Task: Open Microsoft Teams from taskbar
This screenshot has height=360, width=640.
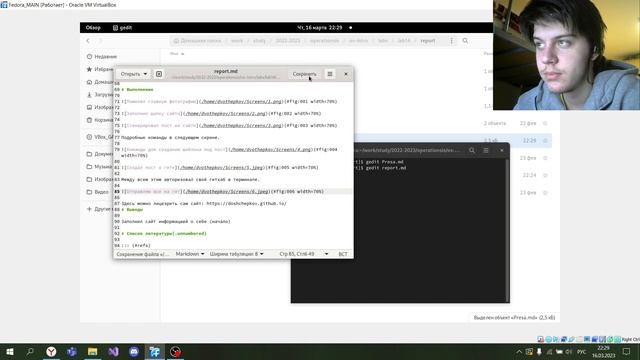Action: pos(72,351)
